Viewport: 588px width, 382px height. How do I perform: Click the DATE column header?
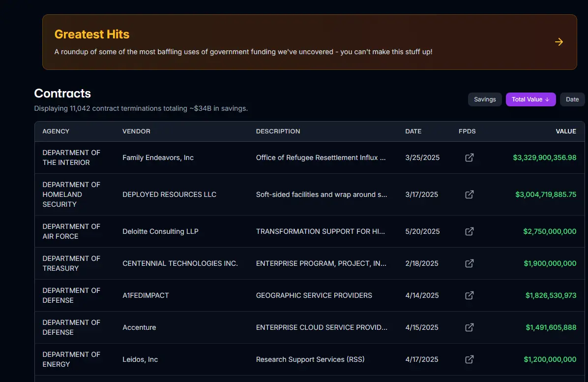click(413, 131)
